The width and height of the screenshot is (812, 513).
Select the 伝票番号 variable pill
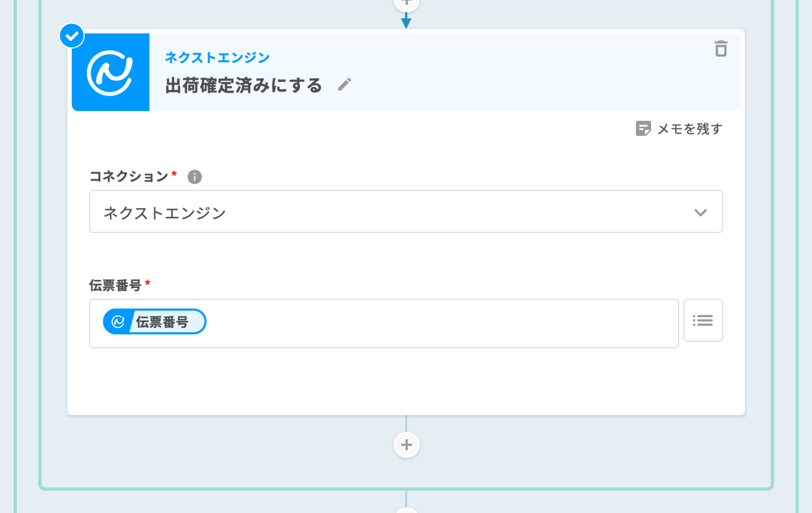pyautogui.click(x=162, y=322)
